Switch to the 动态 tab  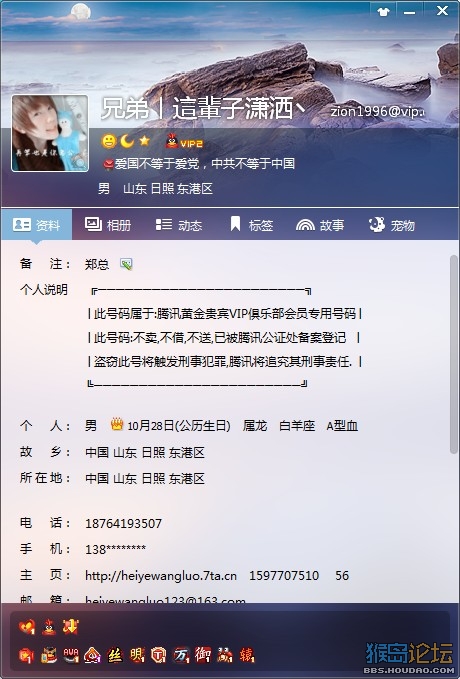(x=179, y=225)
